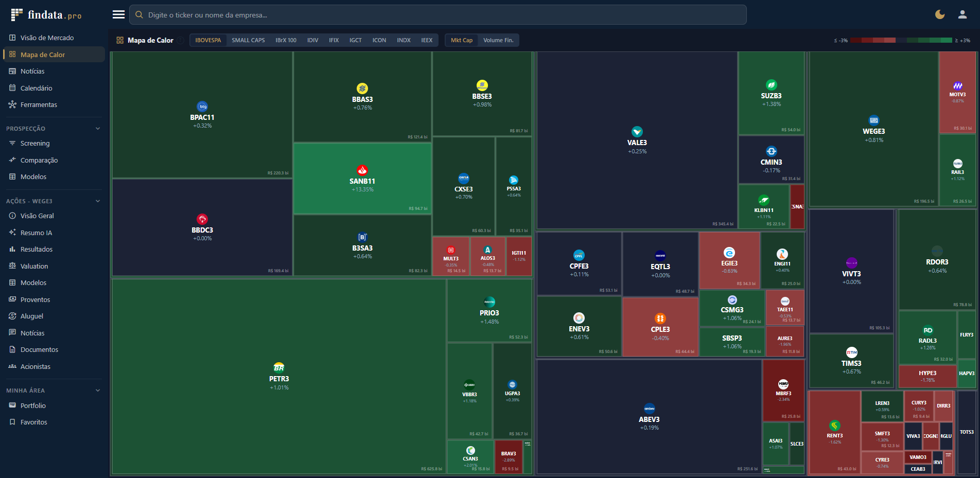Click the ITUB-free VIVT3 ticker label
Image resolution: width=980 pixels, height=478 pixels.
point(852,274)
